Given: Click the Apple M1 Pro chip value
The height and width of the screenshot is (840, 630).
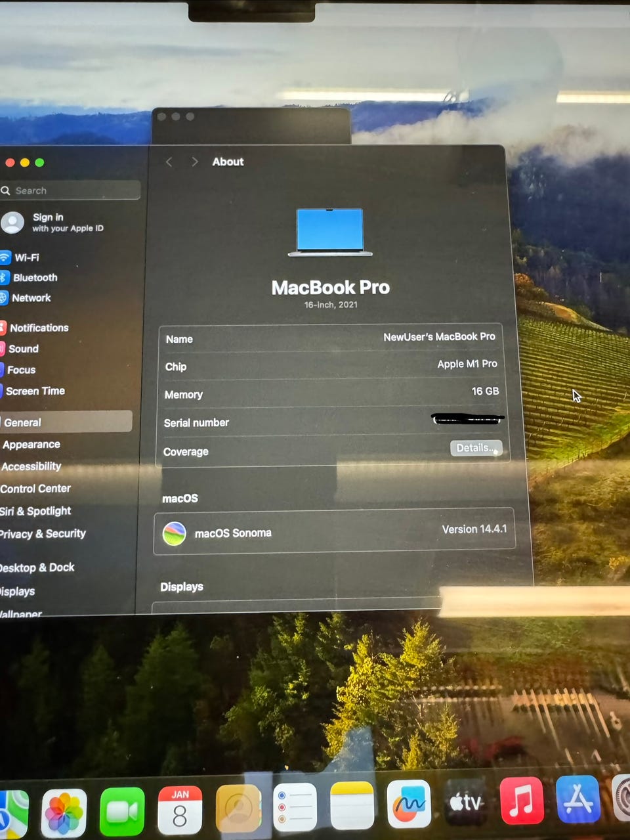Looking at the screenshot, I should pos(467,364).
